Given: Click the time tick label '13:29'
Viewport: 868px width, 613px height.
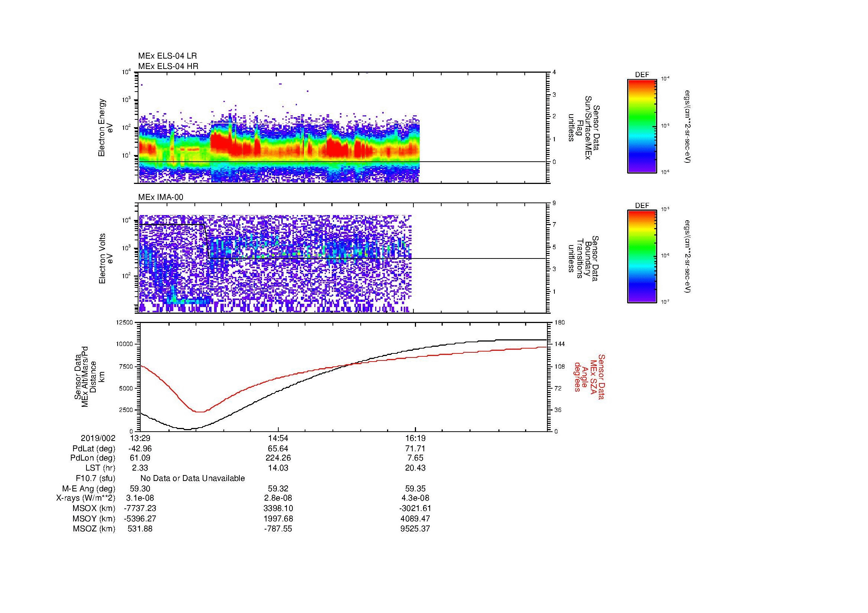Looking at the screenshot, I should tap(140, 438).
